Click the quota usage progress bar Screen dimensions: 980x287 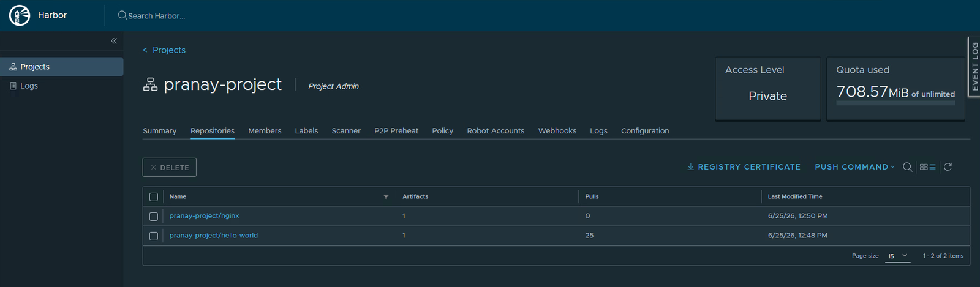click(x=895, y=103)
